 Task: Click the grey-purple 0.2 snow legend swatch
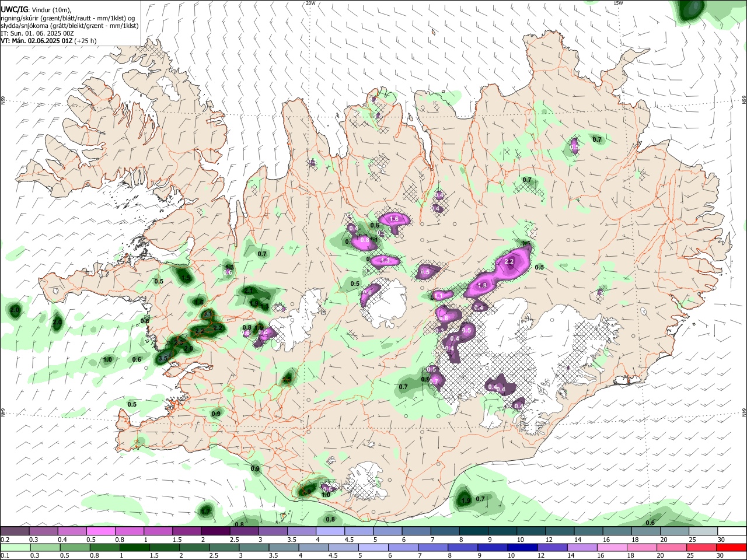[15, 531]
